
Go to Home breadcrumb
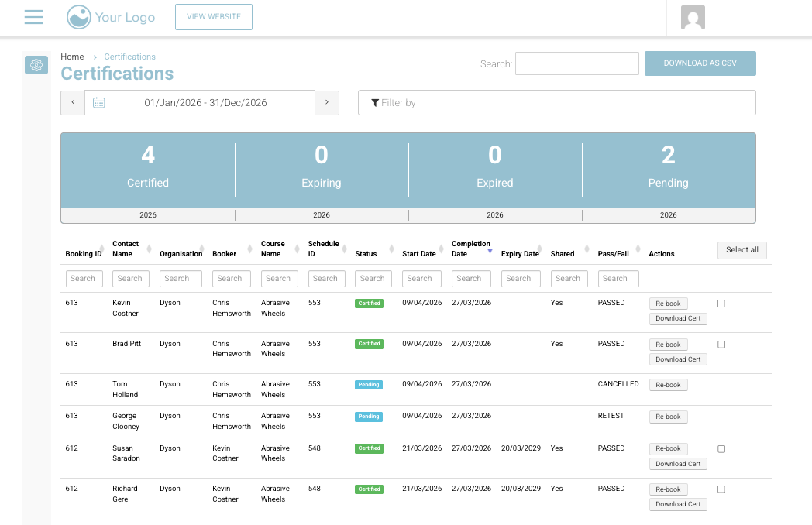point(72,57)
